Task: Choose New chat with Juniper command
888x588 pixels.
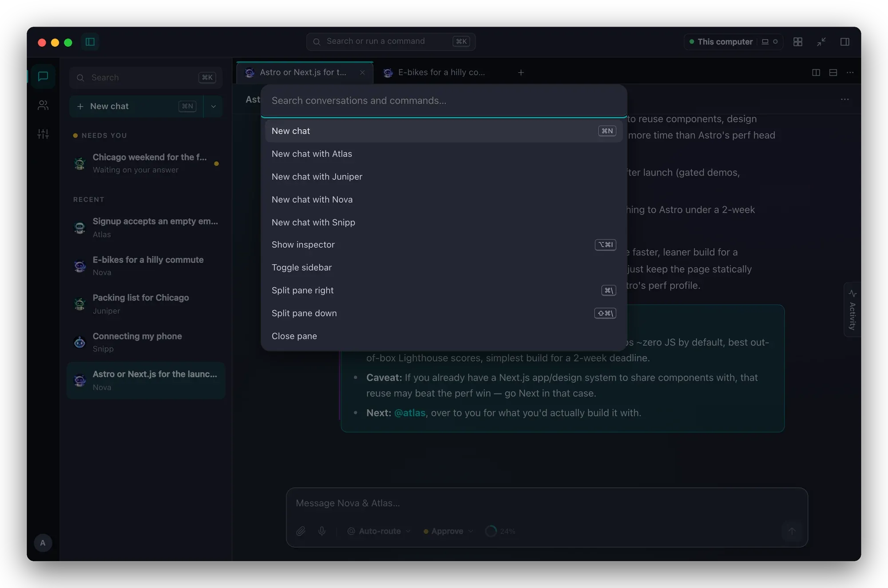Action: click(x=444, y=177)
